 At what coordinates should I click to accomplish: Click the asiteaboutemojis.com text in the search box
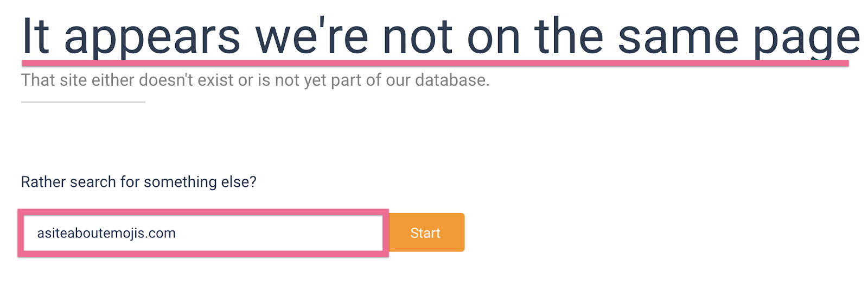click(x=106, y=234)
